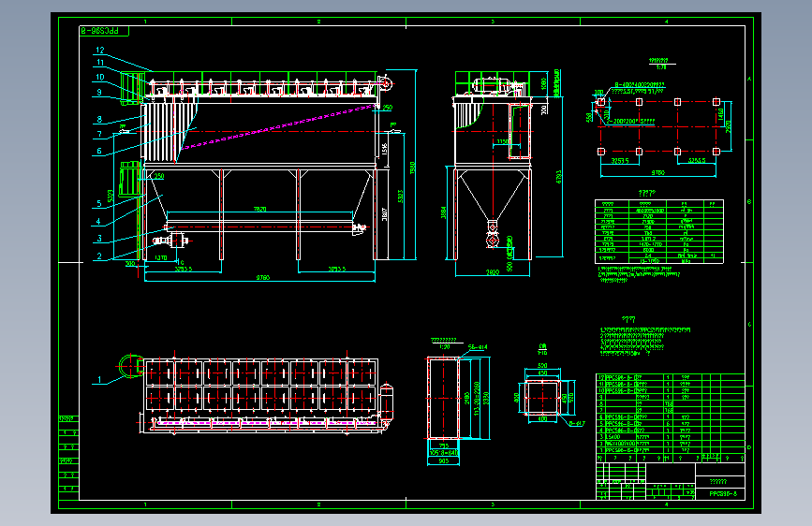812x526 pixels.
Task: Click PPCS96-8 in title block
Action: [723, 494]
